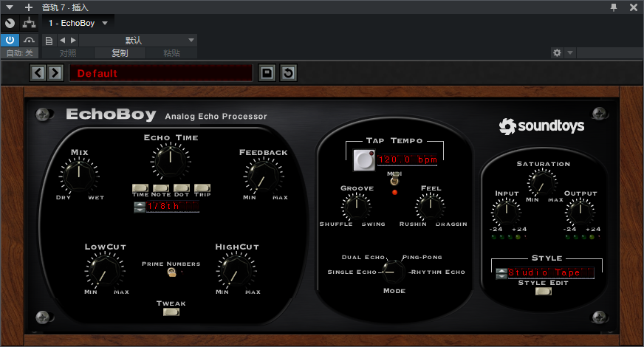This screenshot has width=644, height=347.
Task: Load the previous EchoBoy preset
Action: coord(38,73)
